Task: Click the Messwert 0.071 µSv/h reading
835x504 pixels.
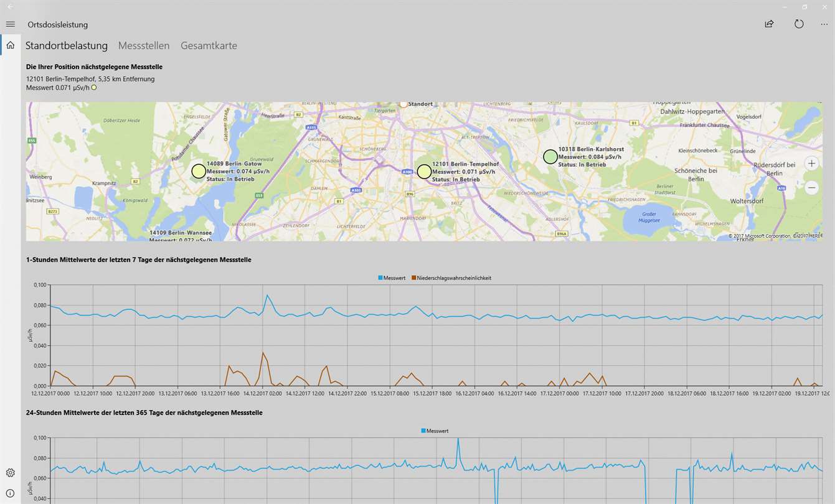Action: pyautogui.click(x=58, y=88)
